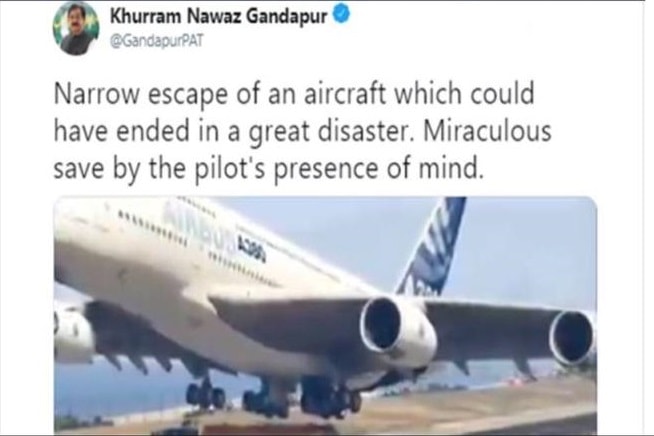The image size is (654, 436).
Task: Click the @GandapurPAT handle
Action: [x=156, y=41]
